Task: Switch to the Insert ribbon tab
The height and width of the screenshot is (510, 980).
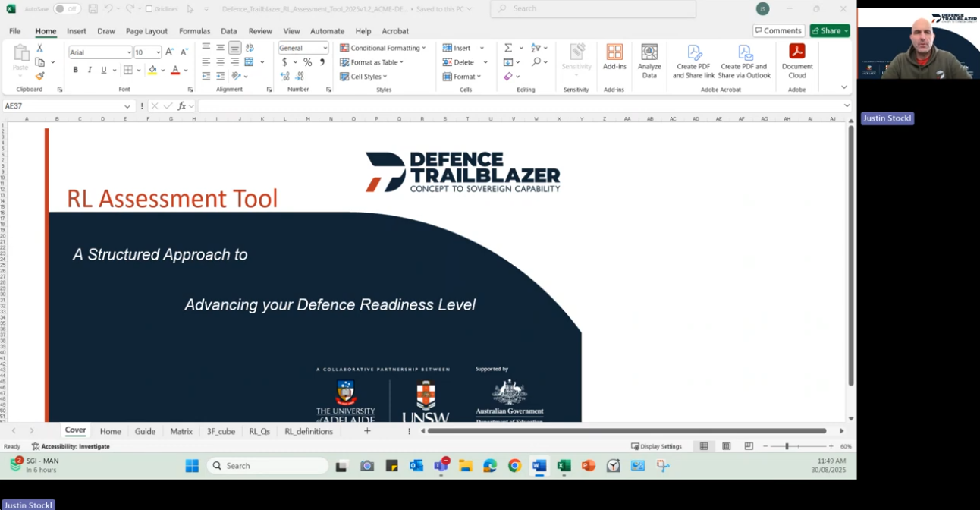Action: coord(76,31)
